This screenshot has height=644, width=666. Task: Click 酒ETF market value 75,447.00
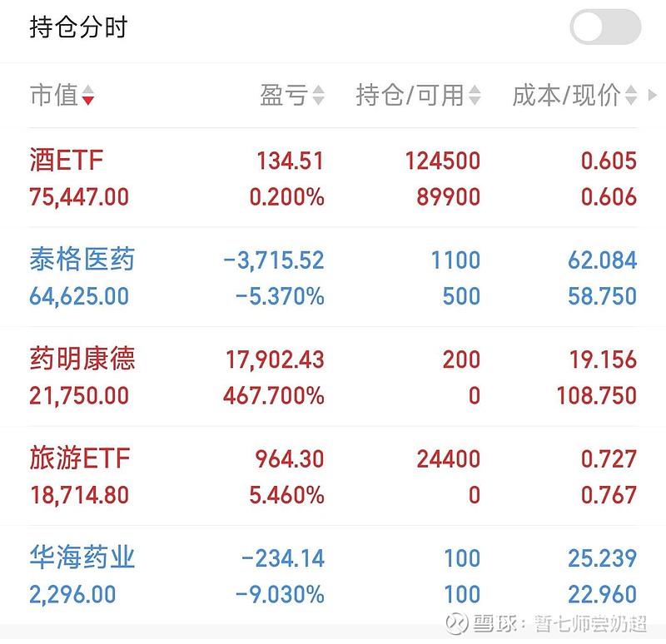[x=79, y=197]
